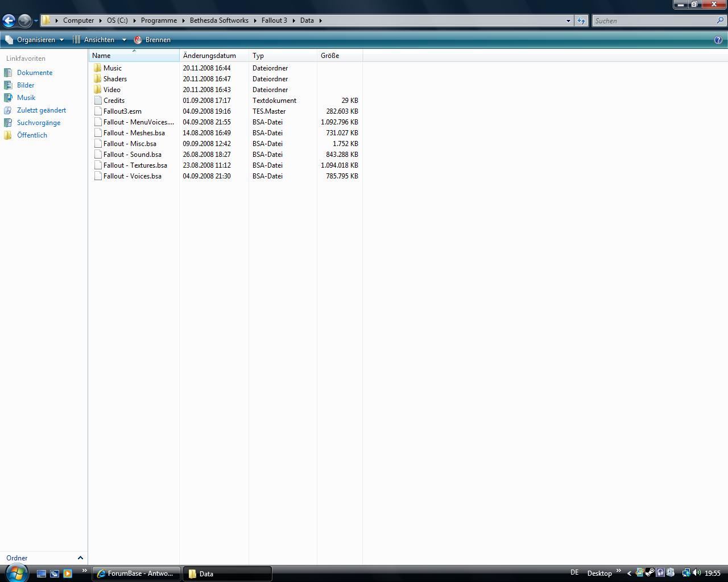728x582 pixels.
Task: Switch views with the Ansichten button
Action: [x=94, y=40]
